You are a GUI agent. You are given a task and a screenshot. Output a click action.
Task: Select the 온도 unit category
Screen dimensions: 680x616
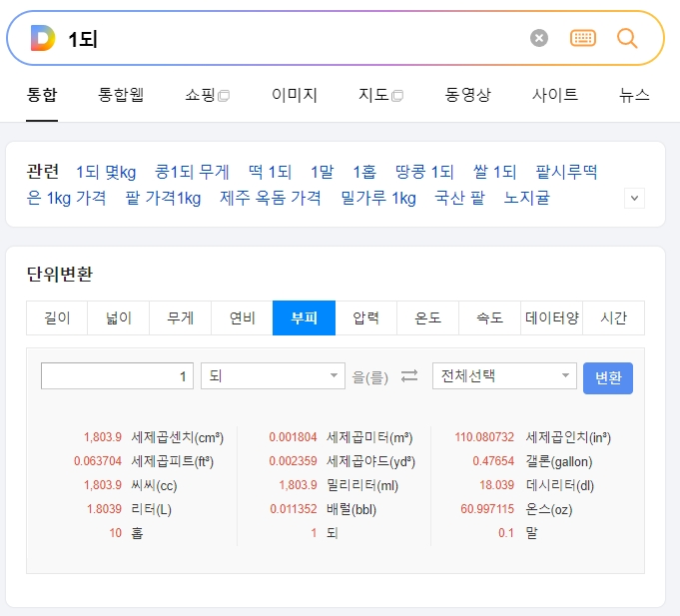pyautogui.click(x=428, y=317)
